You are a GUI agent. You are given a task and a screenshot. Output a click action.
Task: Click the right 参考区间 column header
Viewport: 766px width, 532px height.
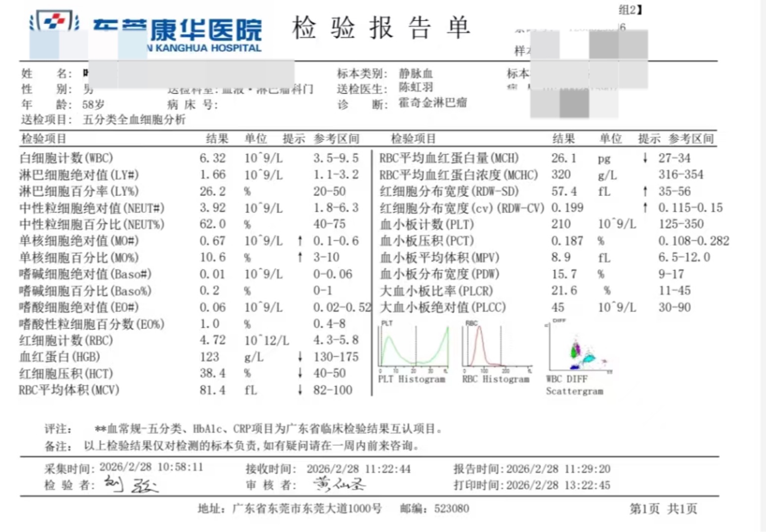pyautogui.click(x=691, y=139)
